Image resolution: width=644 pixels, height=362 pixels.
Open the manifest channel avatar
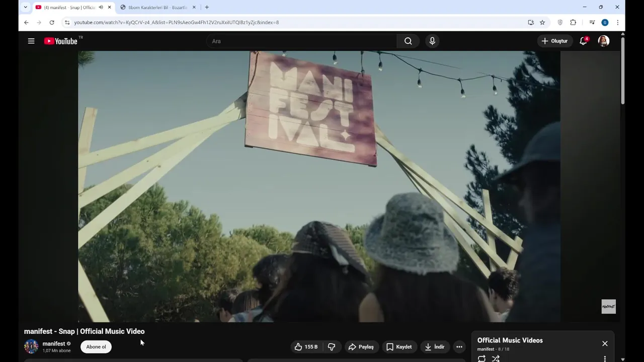click(31, 346)
